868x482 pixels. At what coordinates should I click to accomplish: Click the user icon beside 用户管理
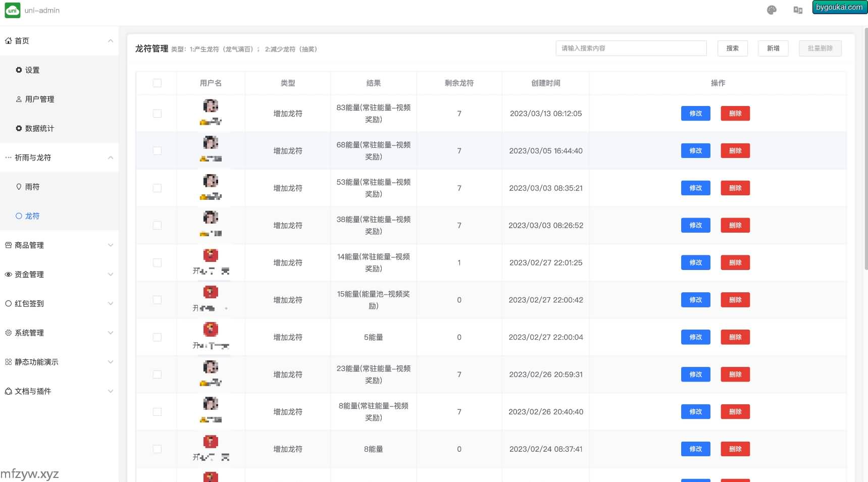point(19,99)
